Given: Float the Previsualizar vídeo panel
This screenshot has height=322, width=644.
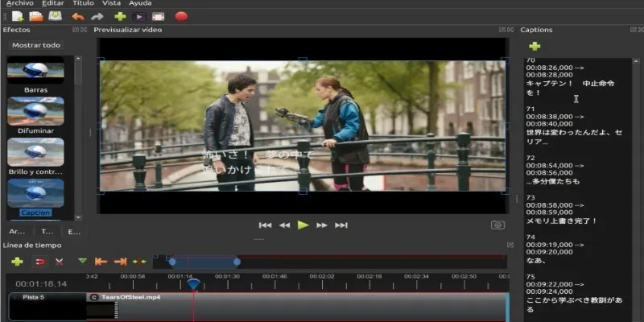Looking at the screenshot, I should point(502,30).
